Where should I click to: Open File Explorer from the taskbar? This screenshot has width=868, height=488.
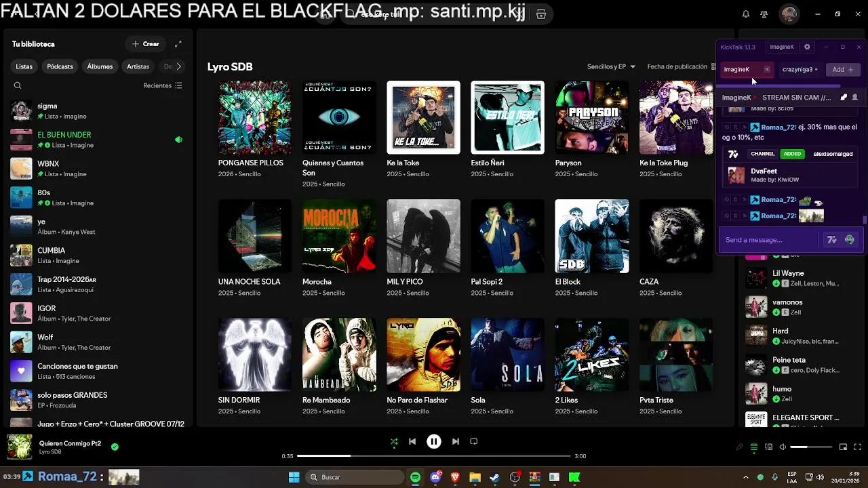point(475,477)
